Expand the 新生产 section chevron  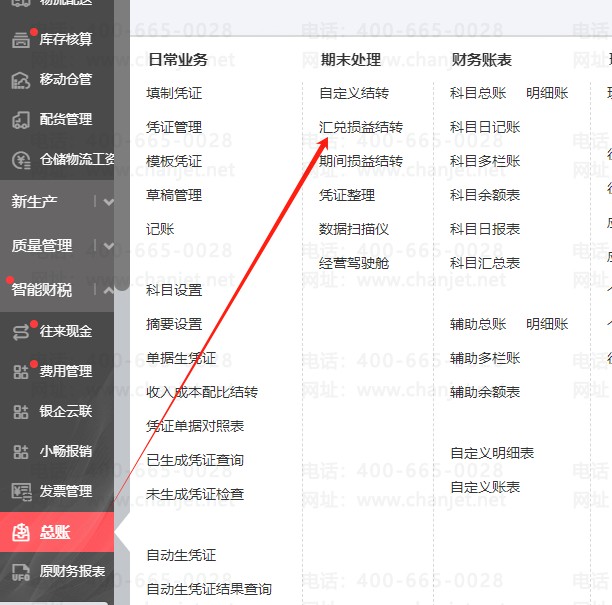coord(109,202)
